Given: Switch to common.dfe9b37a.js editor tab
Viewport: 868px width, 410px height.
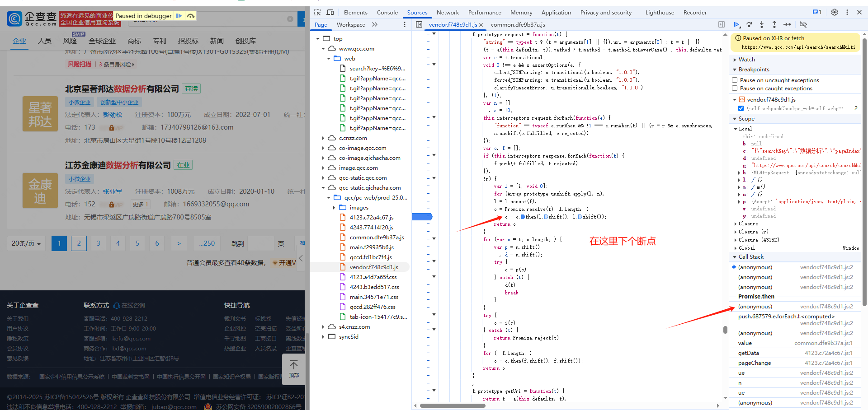Looking at the screenshot, I should pos(518,24).
